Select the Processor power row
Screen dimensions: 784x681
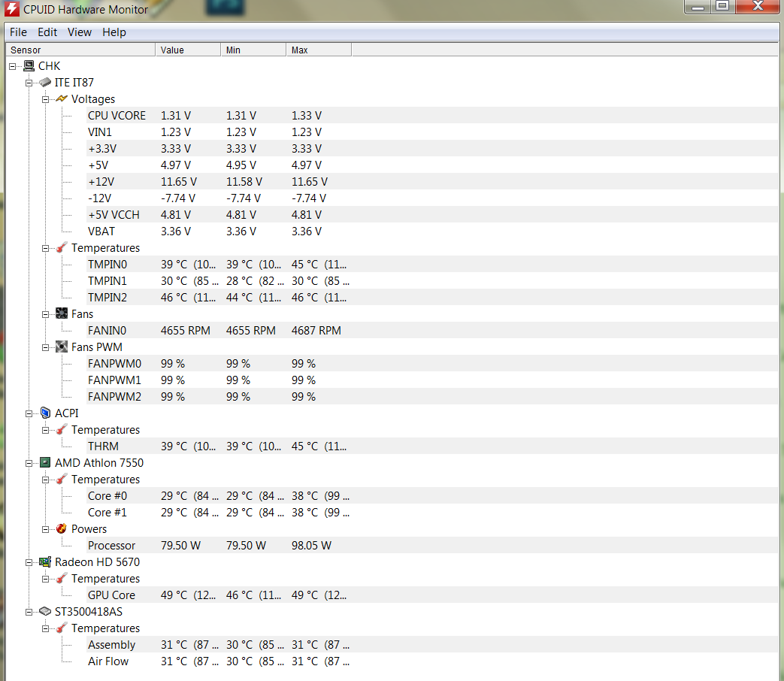[432, 546]
